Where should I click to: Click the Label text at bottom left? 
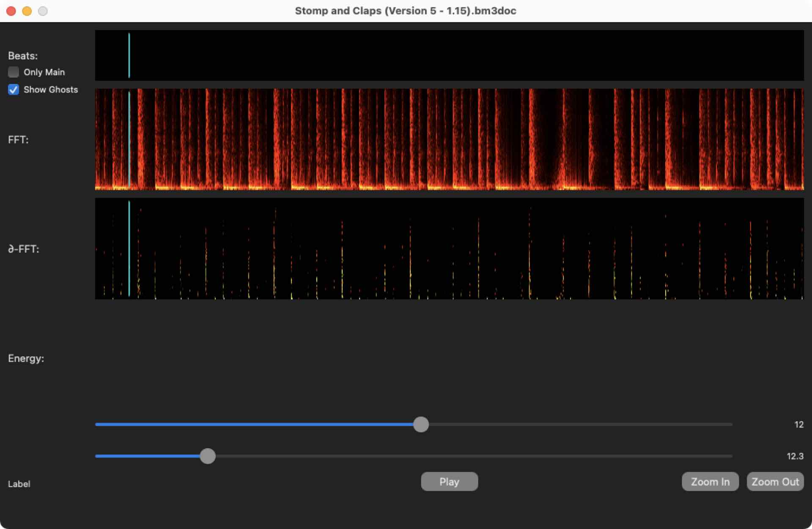click(x=19, y=484)
